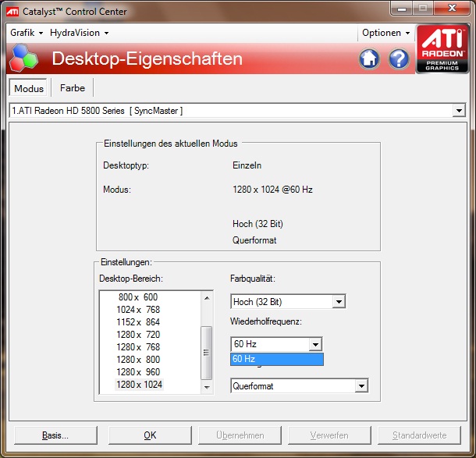Toggle the Wiederholfrequenz dropdown arrow
The image size is (476, 458).
(x=315, y=344)
